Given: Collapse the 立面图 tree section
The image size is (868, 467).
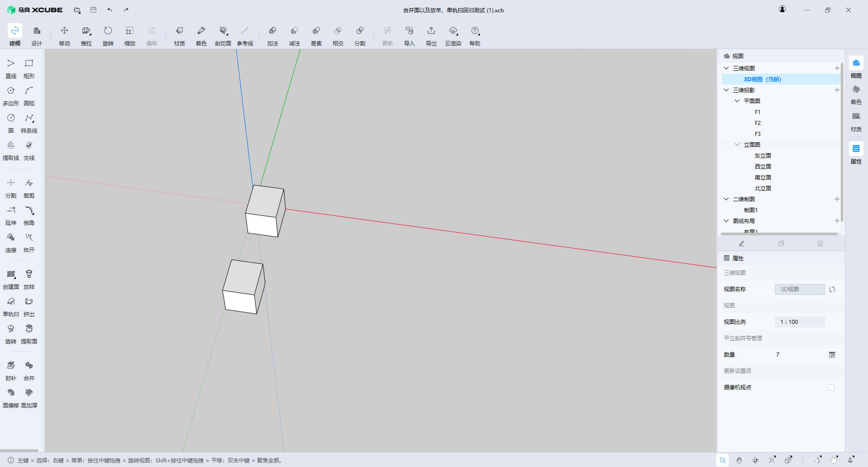Looking at the screenshot, I should [x=737, y=144].
